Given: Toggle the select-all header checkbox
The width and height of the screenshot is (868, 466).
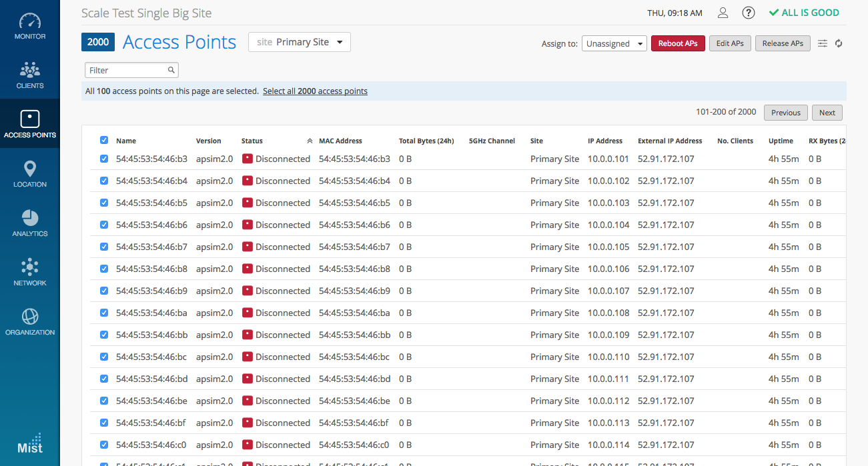Looking at the screenshot, I should (104, 140).
